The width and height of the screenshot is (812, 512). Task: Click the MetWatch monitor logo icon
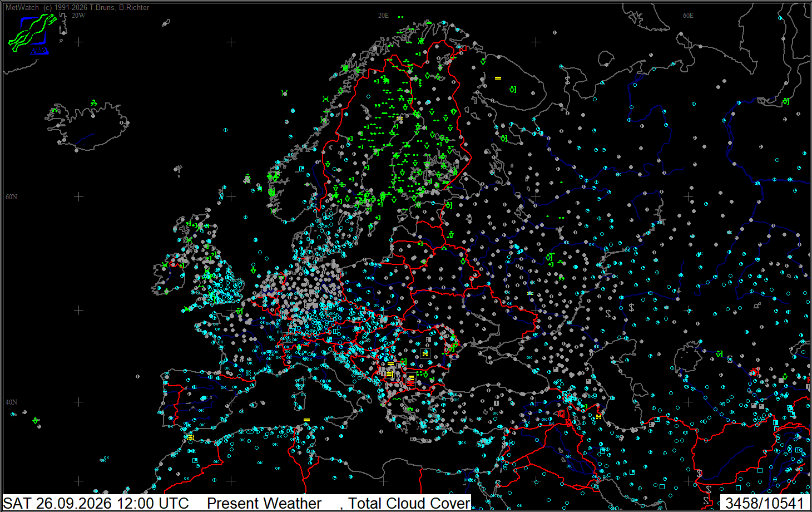33,34
